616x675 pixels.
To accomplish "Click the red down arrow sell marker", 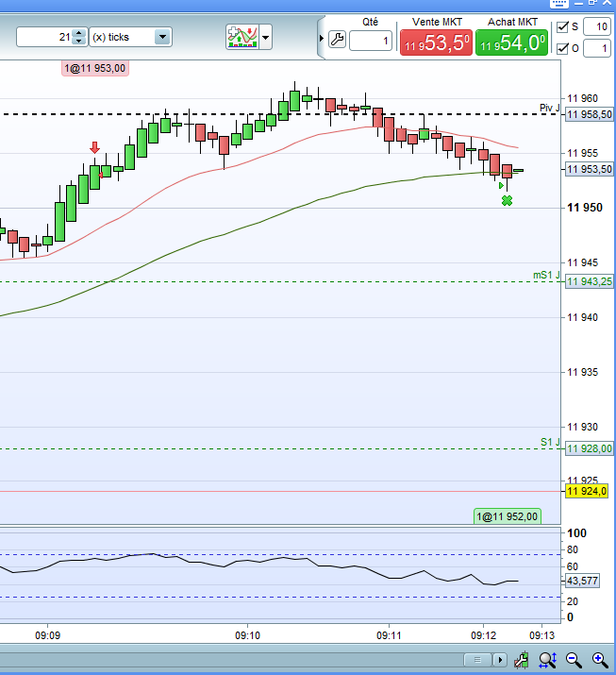I will [94, 147].
